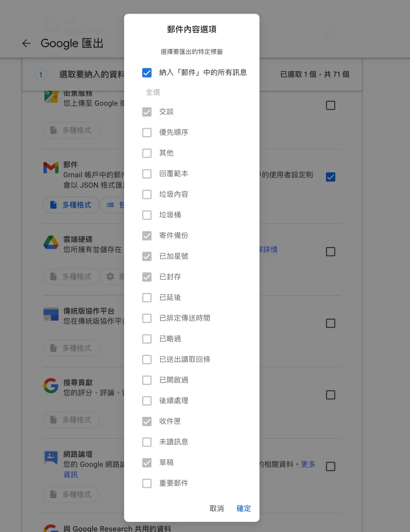Toggle the 雲端硬碟 product checkbox

(330, 252)
